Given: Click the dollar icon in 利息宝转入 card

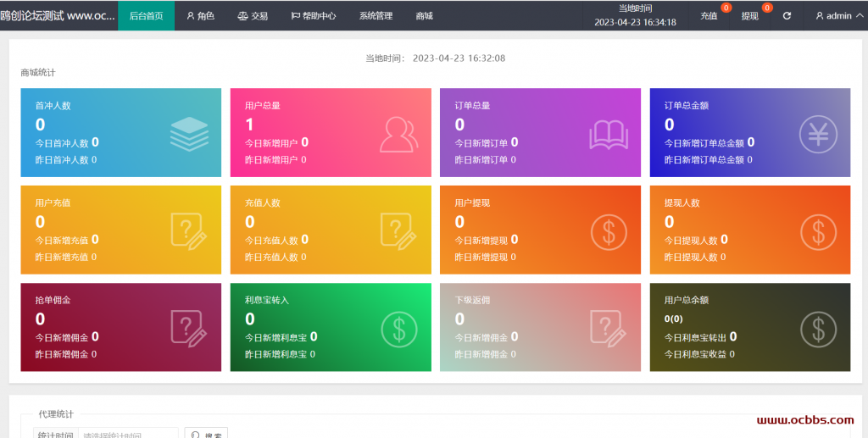Looking at the screenshot, I should (399, 329).
